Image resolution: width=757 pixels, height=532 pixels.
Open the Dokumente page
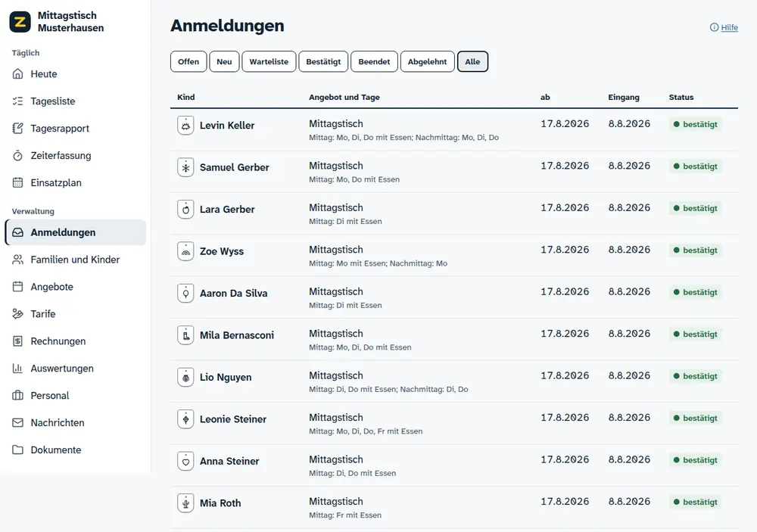(75, 450)
